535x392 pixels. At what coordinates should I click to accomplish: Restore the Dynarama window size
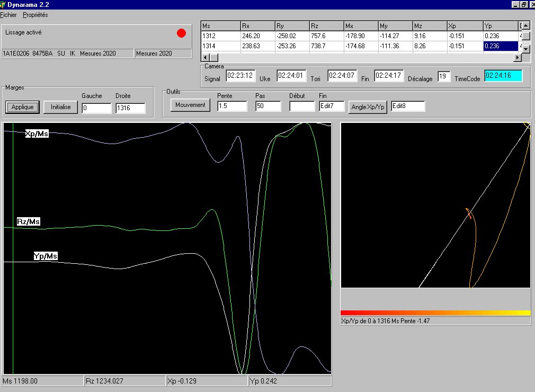(x=523, y=4)
